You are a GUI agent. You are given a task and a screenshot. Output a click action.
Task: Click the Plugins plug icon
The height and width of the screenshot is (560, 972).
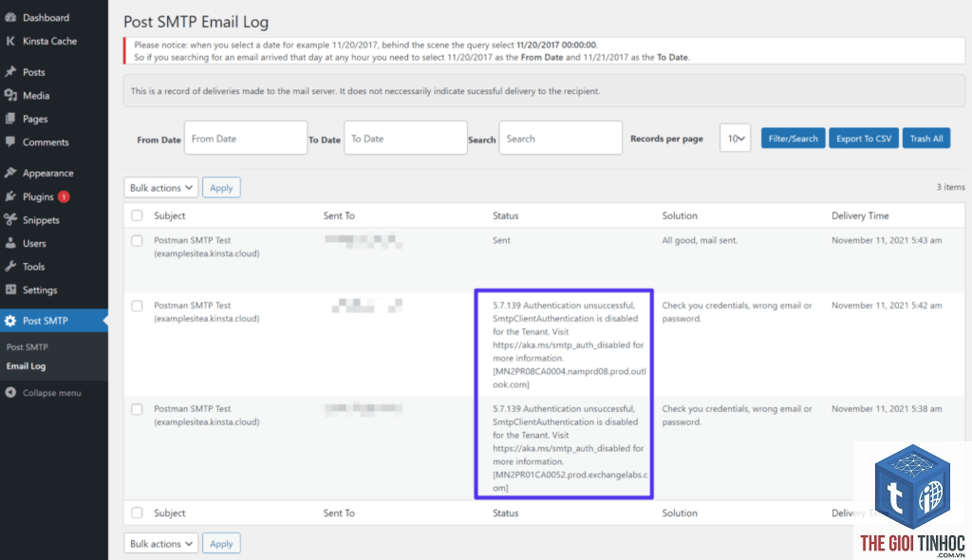[10, 196]
